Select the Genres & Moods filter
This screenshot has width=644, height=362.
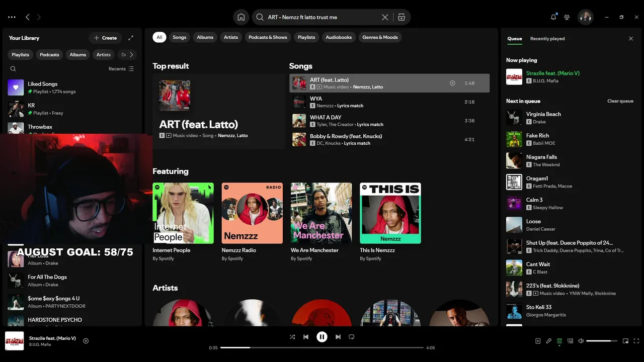pos(380,37)
